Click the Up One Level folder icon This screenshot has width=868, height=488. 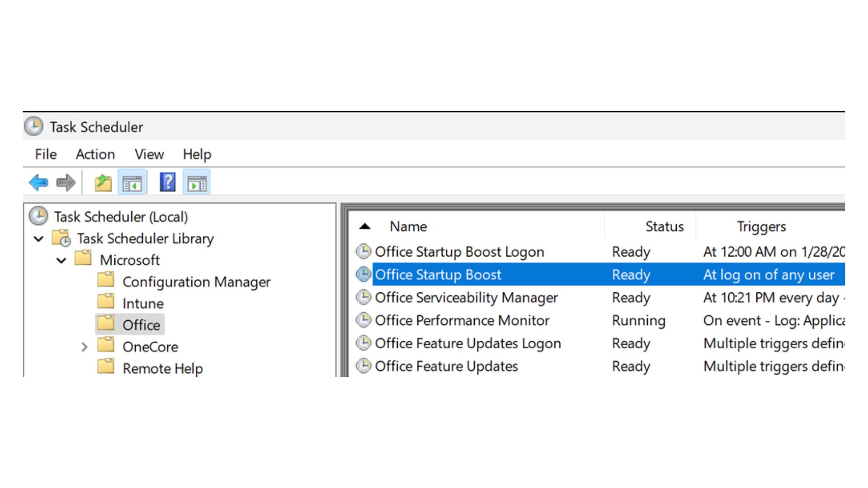point(103,183)
